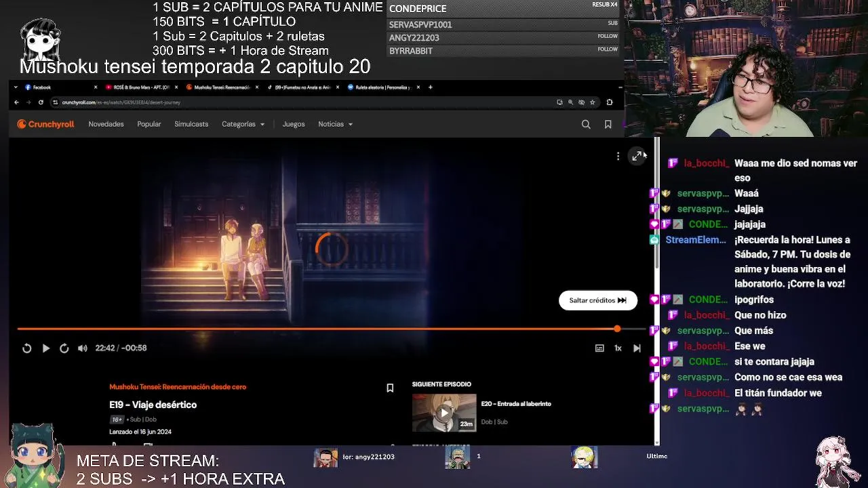This screenshot has width=868, height=488.
Task: Skip forward using the forward-skip icon
Action: click(x=64, y=348)
